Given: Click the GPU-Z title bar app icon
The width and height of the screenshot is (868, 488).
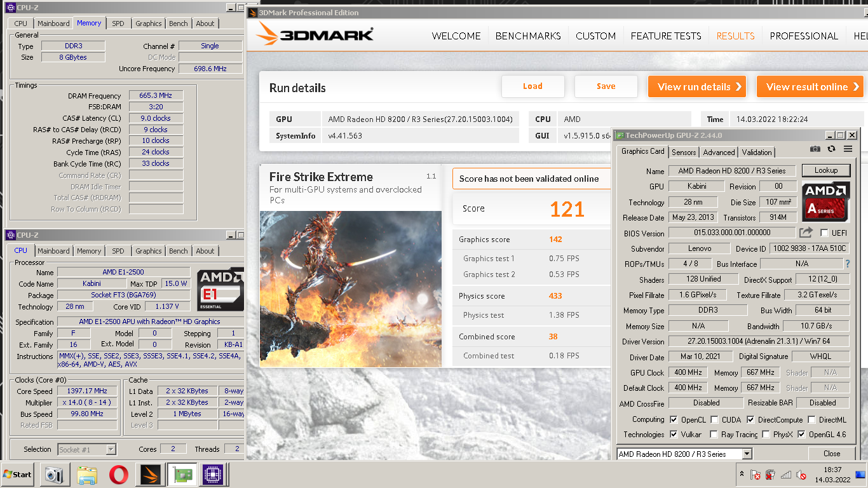Looking at the screenshot, I should pos(620,135).
